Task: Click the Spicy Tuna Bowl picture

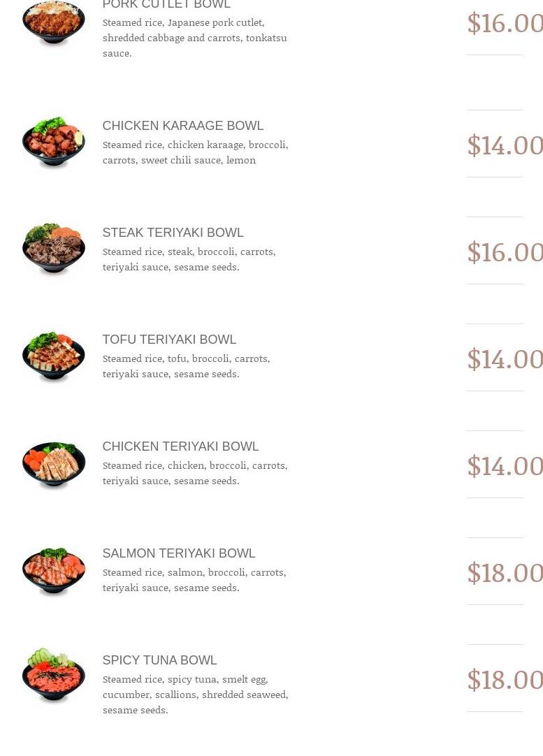Action: point(53,676)
